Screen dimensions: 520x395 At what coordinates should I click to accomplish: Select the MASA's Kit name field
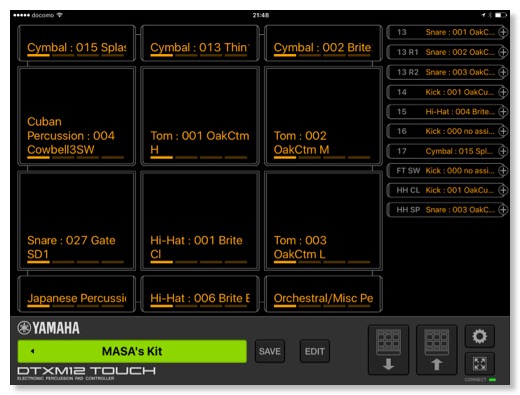pyautogui.click(x=132, y=351)
